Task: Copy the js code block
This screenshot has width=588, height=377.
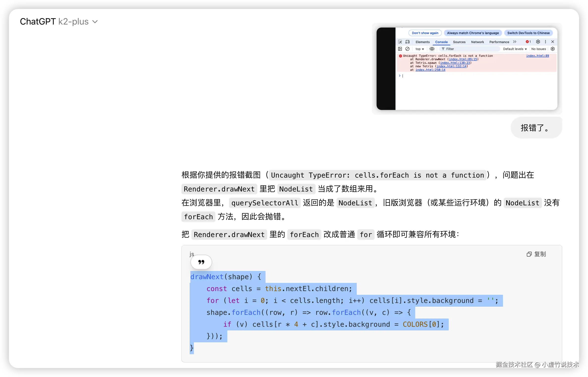Action: pos(536,254)
